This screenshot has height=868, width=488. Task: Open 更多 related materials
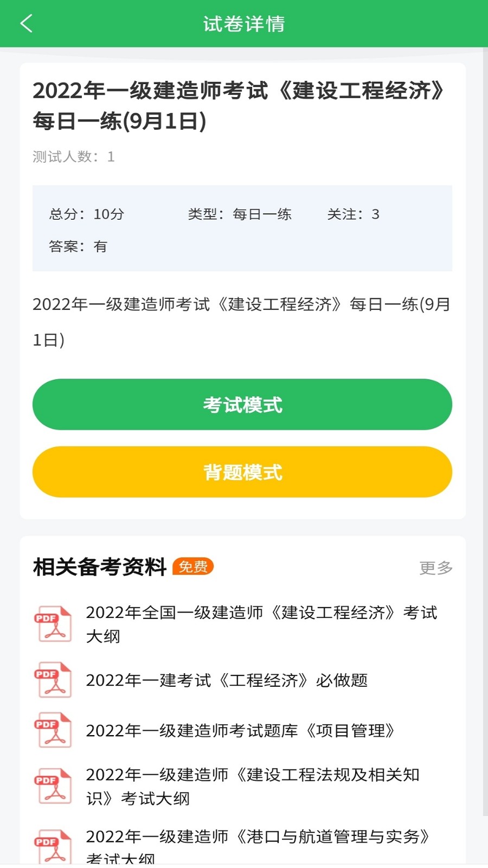coord(435,568)
